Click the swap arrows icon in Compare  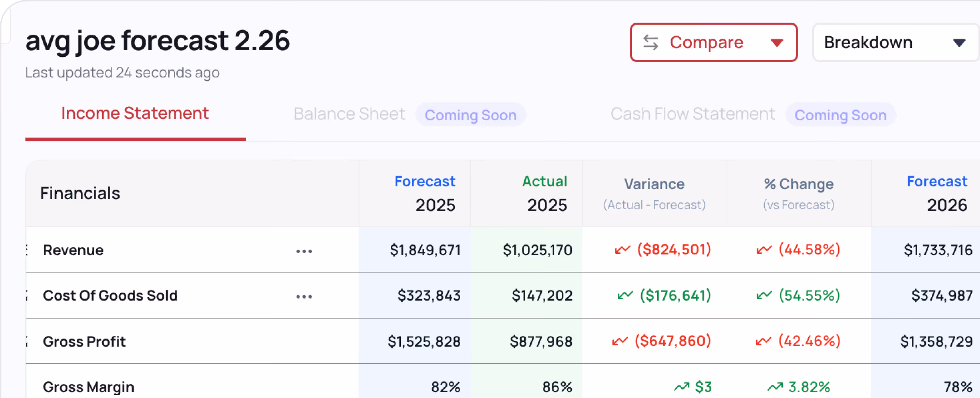click(651, 43)
